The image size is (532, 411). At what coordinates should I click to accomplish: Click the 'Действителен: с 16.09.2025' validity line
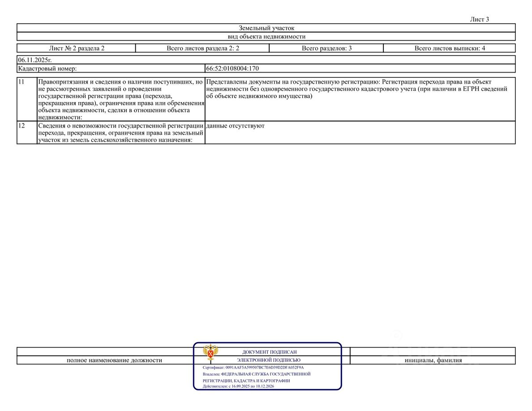pos(238,386)
